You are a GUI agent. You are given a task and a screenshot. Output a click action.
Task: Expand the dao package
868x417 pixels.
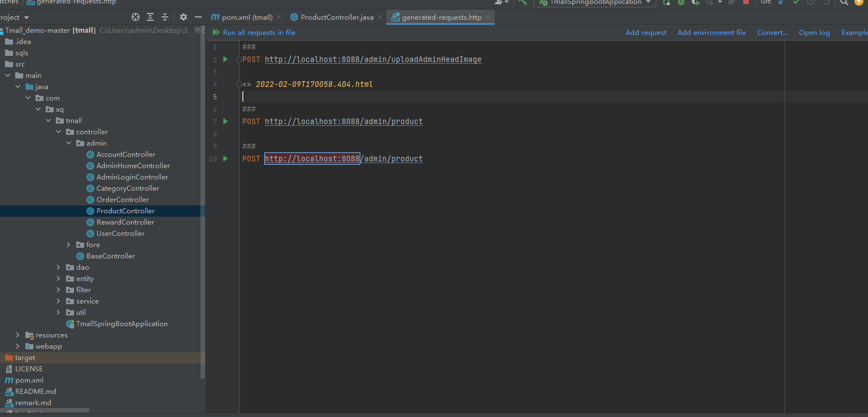(59, 267)
